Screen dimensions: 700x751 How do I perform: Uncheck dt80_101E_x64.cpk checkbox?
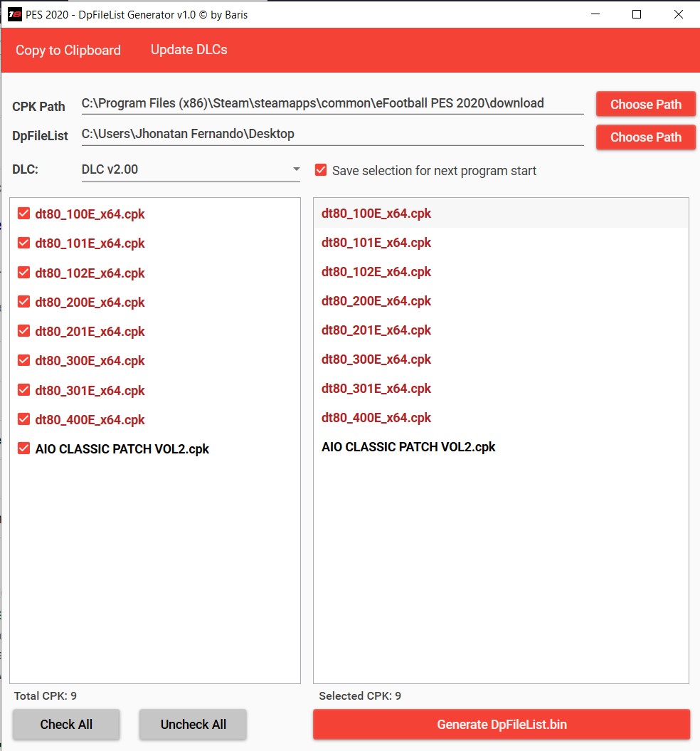[23, 243]
